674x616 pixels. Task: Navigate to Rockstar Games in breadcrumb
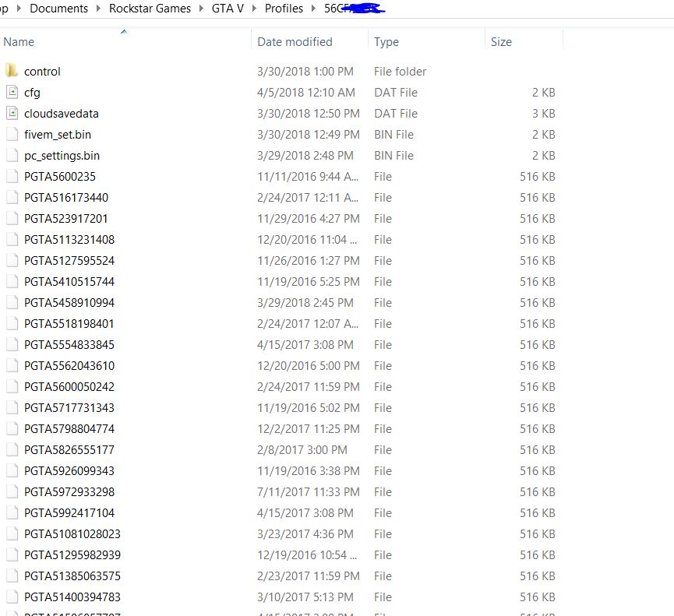[x=150, y=8]
